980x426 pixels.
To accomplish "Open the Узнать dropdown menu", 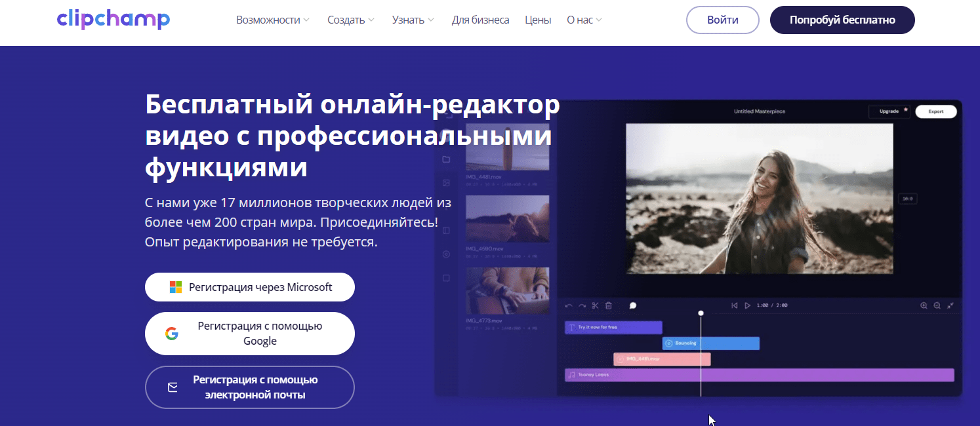I will (413, 20).
